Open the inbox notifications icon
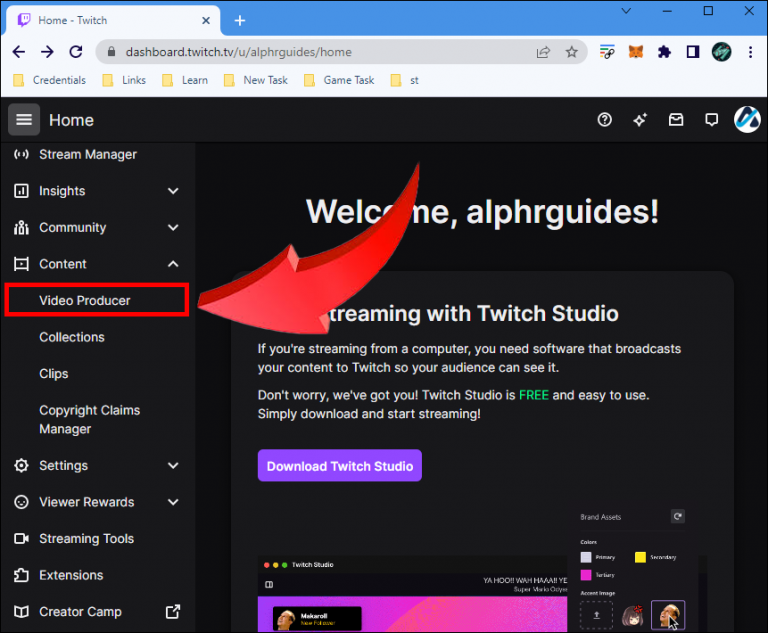 (676, 120)
